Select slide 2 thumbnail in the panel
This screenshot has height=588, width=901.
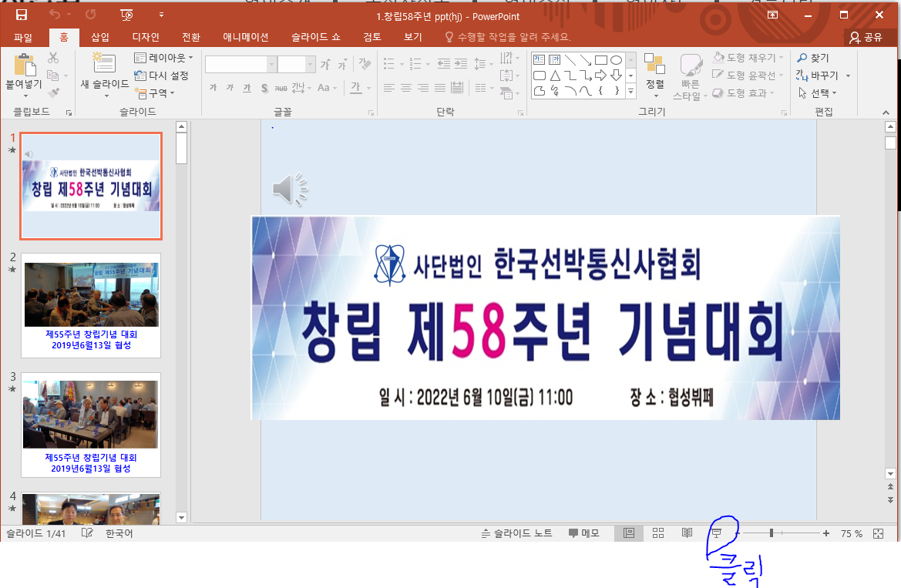pyautogui.click(x=91, y=305)
